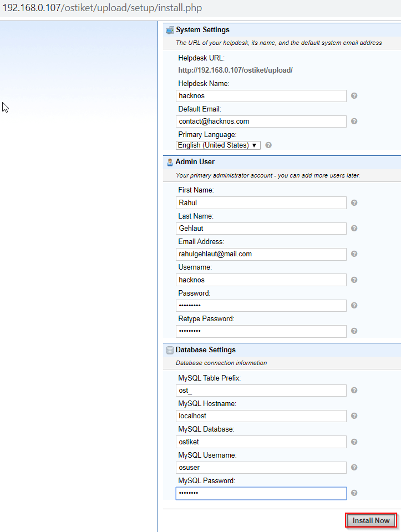Screen dimensions: 401x532
Task: Click help icon next to MySQL Table Prefix
Action: 354,390
